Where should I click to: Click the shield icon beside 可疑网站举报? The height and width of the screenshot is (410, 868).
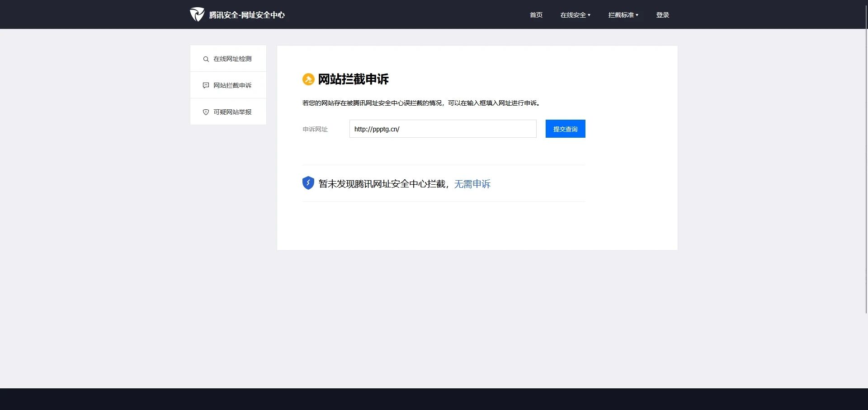click(x=206, y=112)
